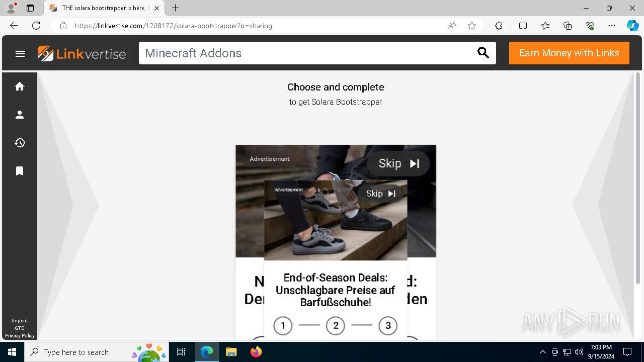
Task: Select step 2 circle
Action: pyautogui.click(x=336, y=326)
